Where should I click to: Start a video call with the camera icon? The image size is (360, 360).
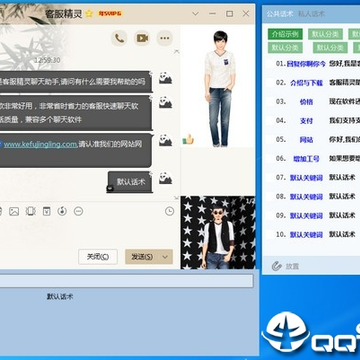(142, 38)
